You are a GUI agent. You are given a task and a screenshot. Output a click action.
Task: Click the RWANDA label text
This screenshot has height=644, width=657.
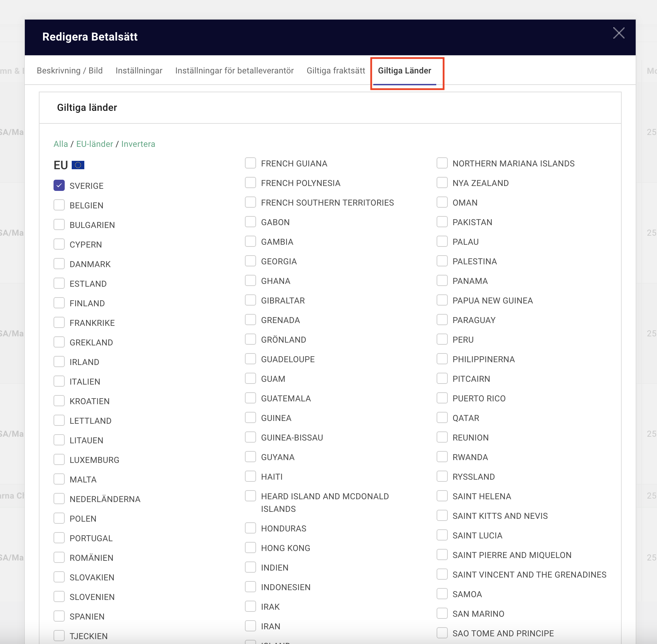470,457
